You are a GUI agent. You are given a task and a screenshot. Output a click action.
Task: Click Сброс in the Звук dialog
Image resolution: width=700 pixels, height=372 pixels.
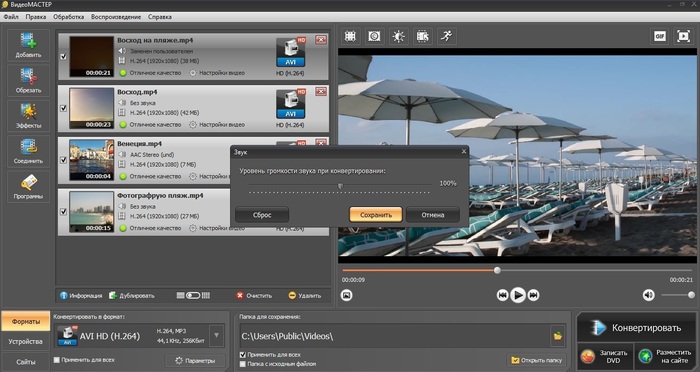coord(262,215)
